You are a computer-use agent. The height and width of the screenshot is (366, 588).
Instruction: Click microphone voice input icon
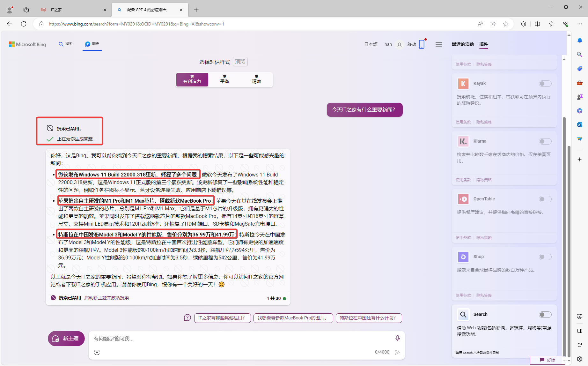click(x=397, y=338)
